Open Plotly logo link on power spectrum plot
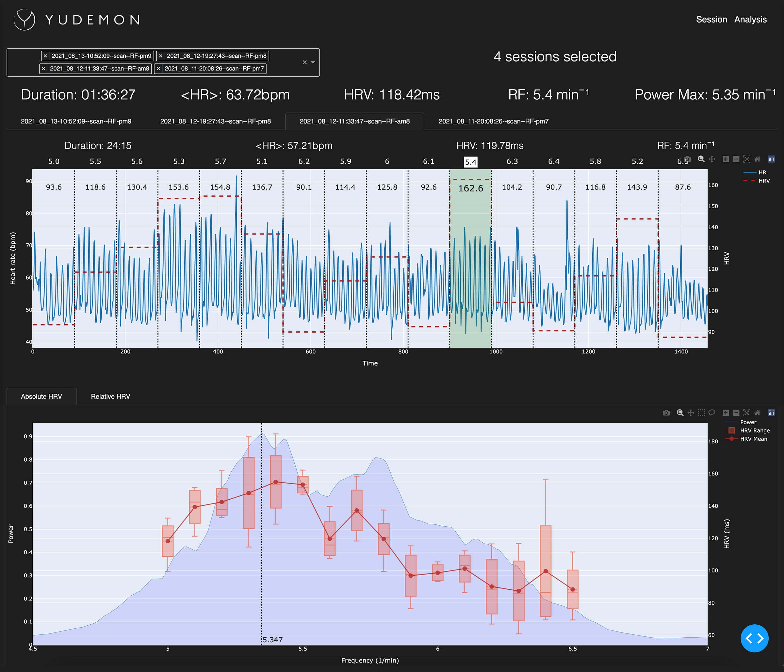This screenshot has width=784, height=672. pos(771,413)
